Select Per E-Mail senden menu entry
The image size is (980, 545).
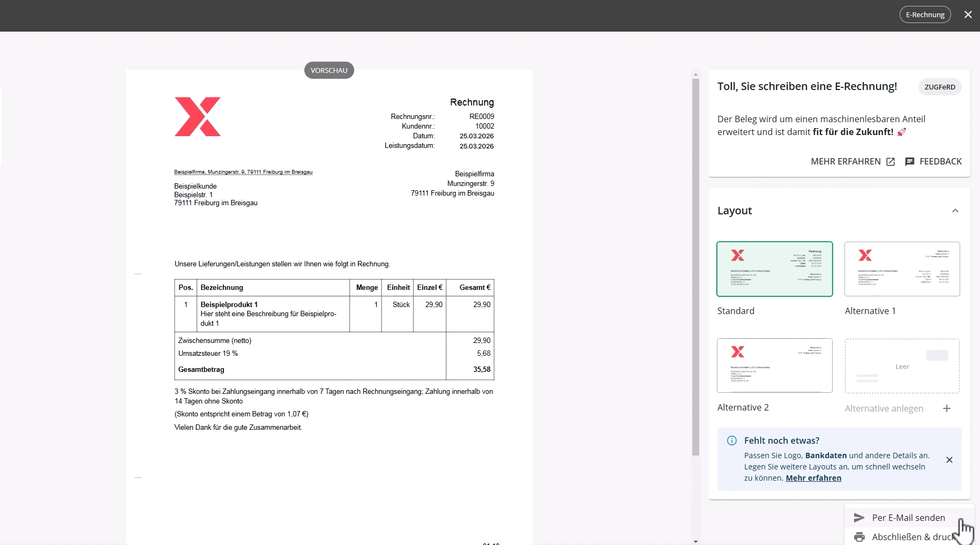coord(908,518)
